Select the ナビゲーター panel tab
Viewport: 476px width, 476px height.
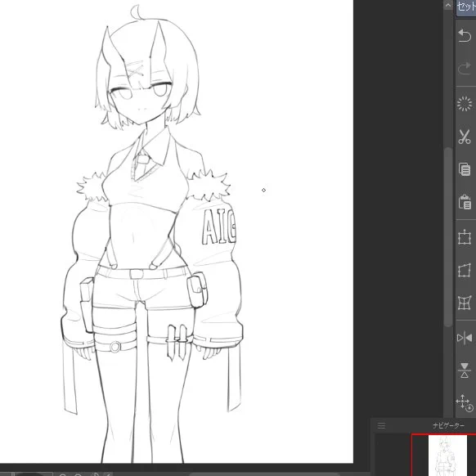pos(448,425)
